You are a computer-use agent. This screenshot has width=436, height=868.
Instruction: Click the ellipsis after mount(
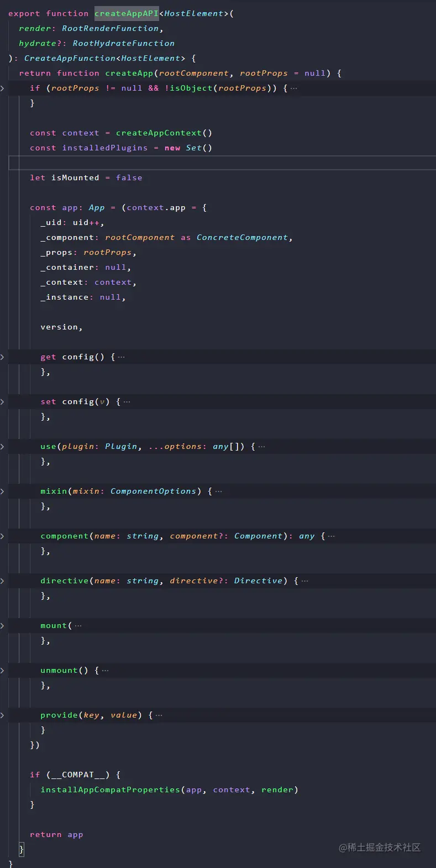78,626
